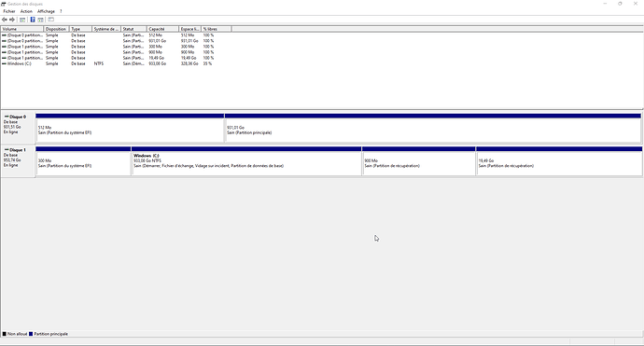The width and height of the screenshot is (644, 346).
Task: Click the Forward arrow toolbar icon
Action: pos(12,20)
